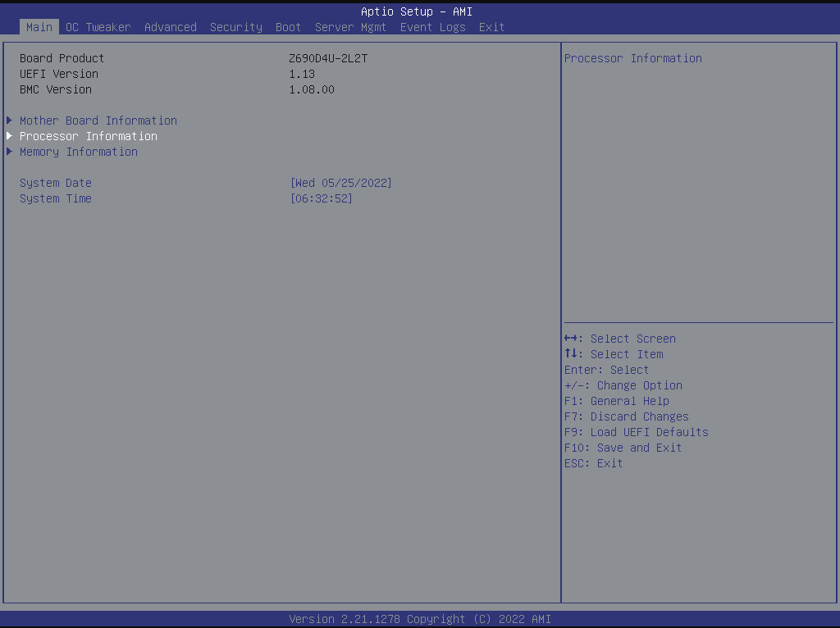This screenshot has height=628, width=840.
Task: Click the F9 Load UEFI Defaults hint
Action: [x=636, y=432]
